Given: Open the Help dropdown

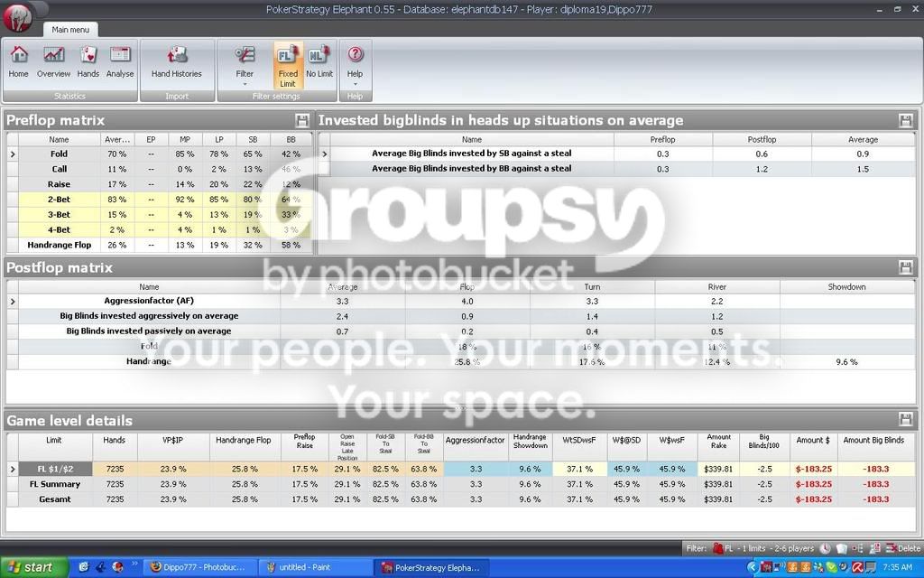Looking at the screenshot, I should pos(355,65).
